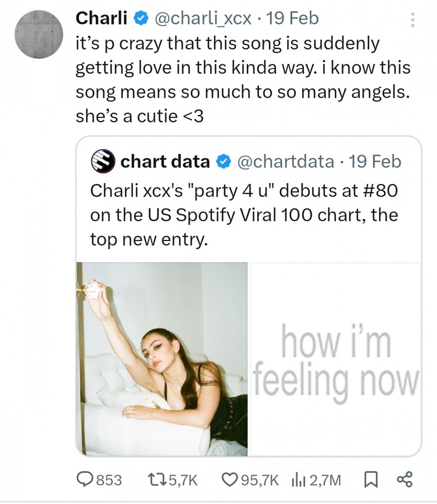The image size is (437, 504).
Task: Click chart data's verified badge
Action: tap(223, 162)
